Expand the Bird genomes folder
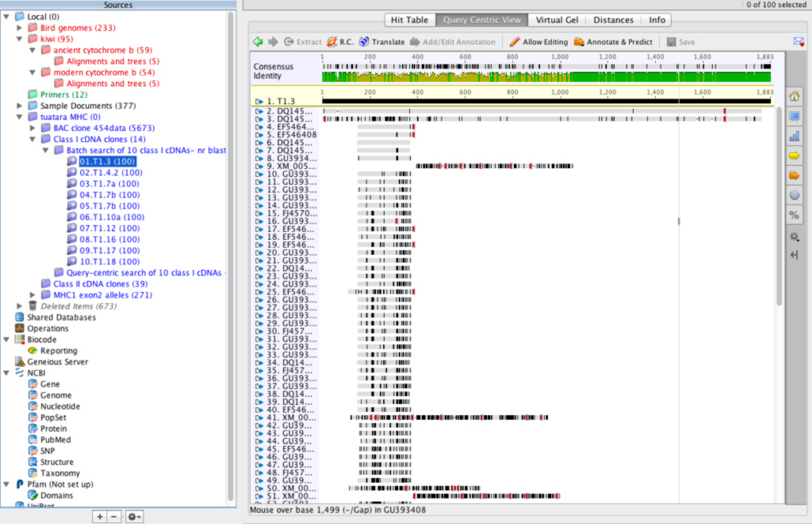This screenshot has width=812, height=524. pos(19,28)
